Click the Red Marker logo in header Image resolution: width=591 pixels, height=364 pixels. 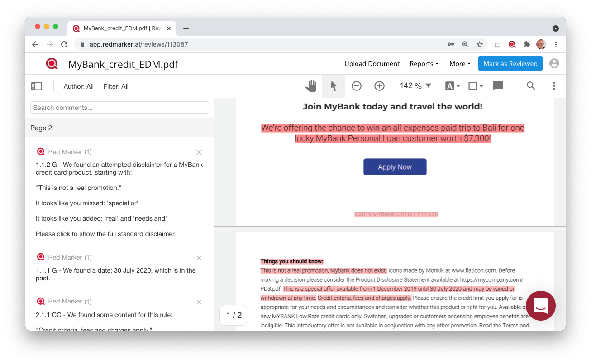[x=52, y=64]
